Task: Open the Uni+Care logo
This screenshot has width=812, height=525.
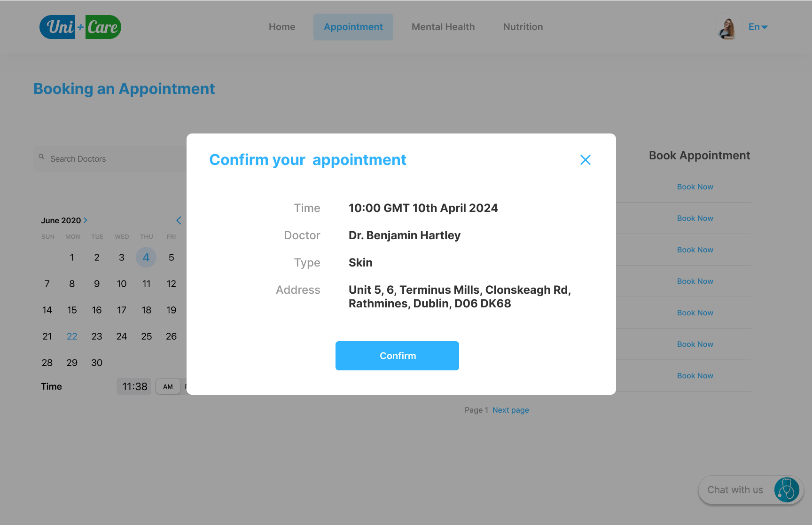Action: (x=80, y=27)
